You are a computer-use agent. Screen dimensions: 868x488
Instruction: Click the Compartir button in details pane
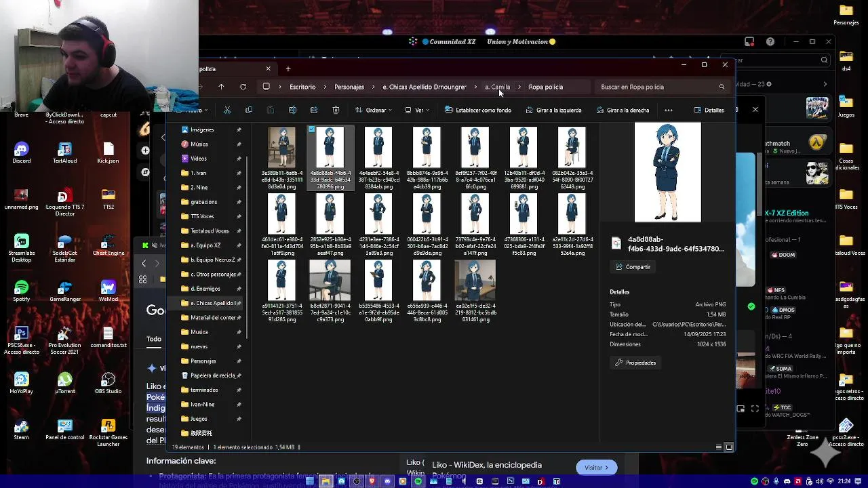tap(633, 267)
